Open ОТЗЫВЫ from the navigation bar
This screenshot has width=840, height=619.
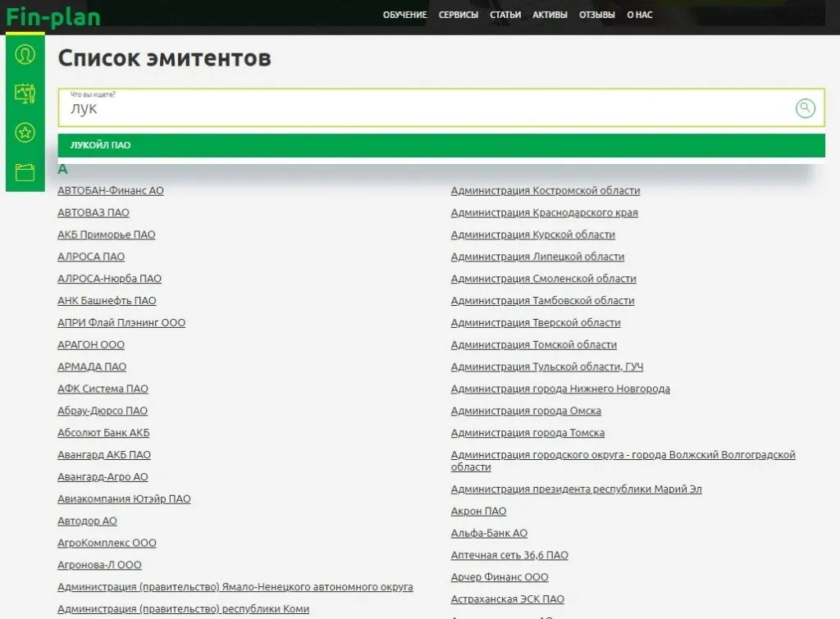pyautogui.click(x=597, y=15)
